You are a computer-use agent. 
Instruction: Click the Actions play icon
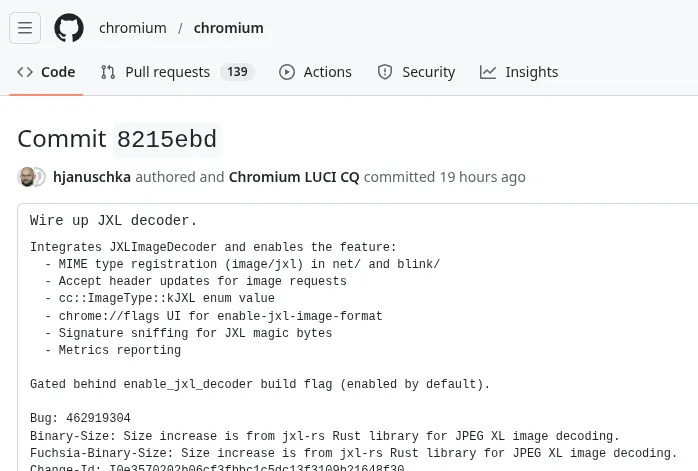pos(287,72)
